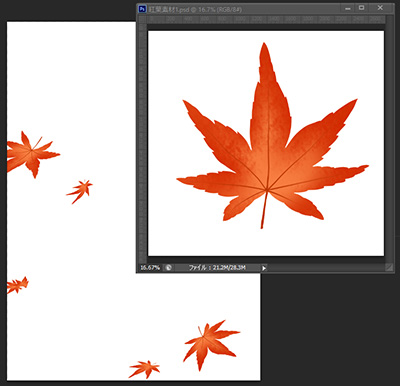Click the tiny leaf below the two-leaf cluster at the canvas edge

pyautogui.click(x=18, y=285)
